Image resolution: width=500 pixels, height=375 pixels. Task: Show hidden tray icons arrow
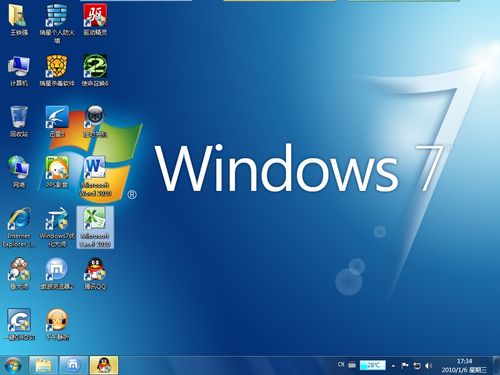coord(393,366)
